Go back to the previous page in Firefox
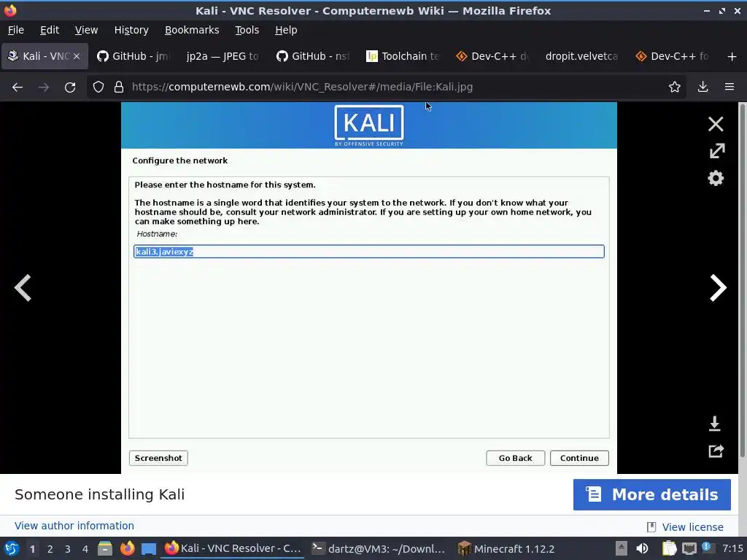Image resolution: width=747 pixels, height=560 pixels. 18,87
